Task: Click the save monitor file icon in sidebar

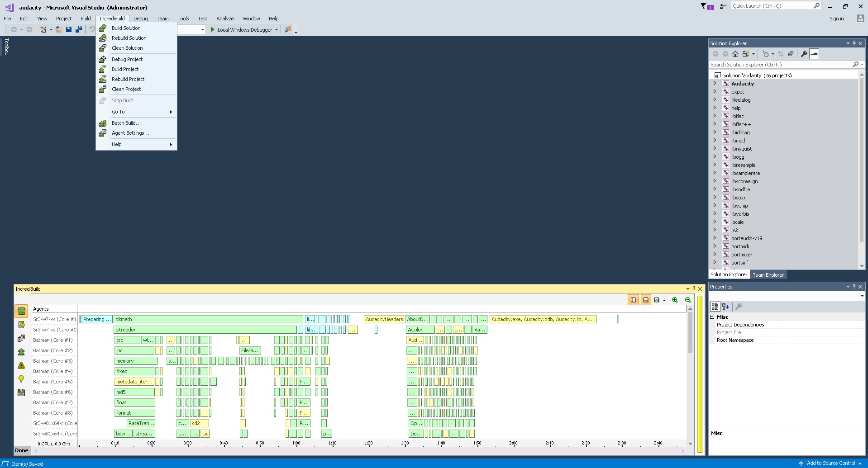Action: pyautogui.click(x=21, y=392)
